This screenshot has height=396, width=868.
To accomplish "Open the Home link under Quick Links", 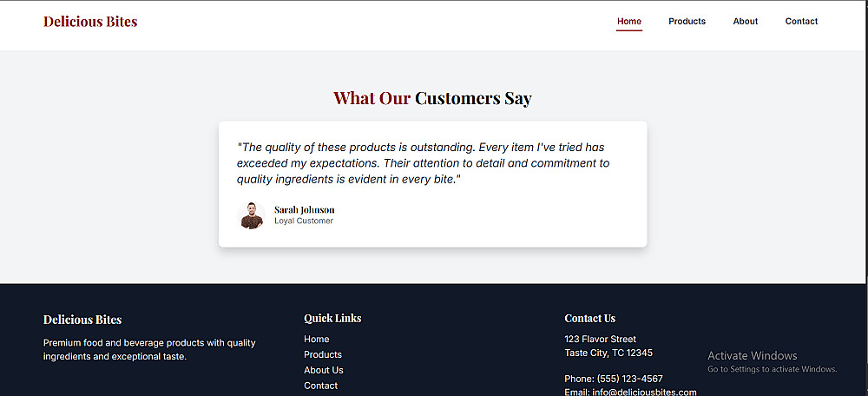I will click(x=317, y=340).
